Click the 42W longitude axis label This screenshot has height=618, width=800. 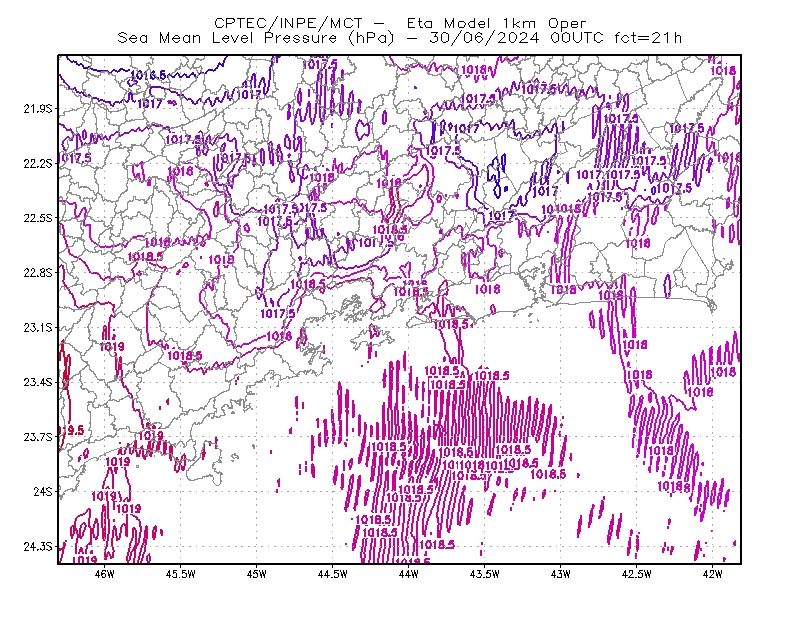[713, 574]
